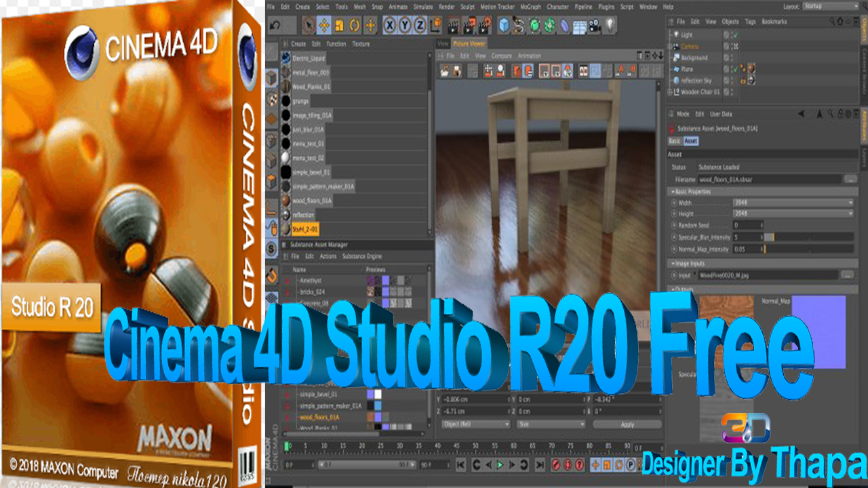Click the Render View clapperboard icon
Image resolution: width=868 pixels, height=488 pixels.
click(x=452, y=26)
